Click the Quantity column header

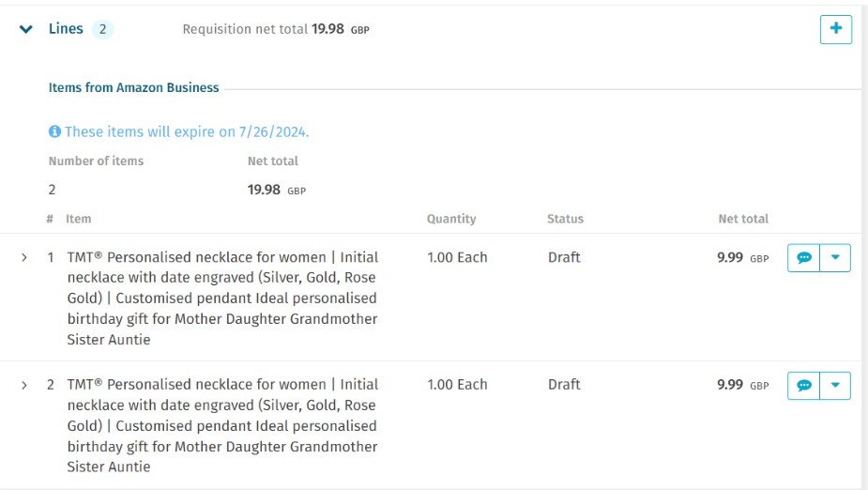point(451,219)
